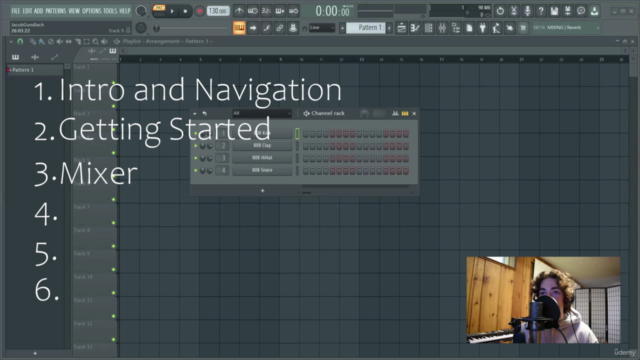
Task: Open the OPTIONS menu
Action: tap(91, 11)
